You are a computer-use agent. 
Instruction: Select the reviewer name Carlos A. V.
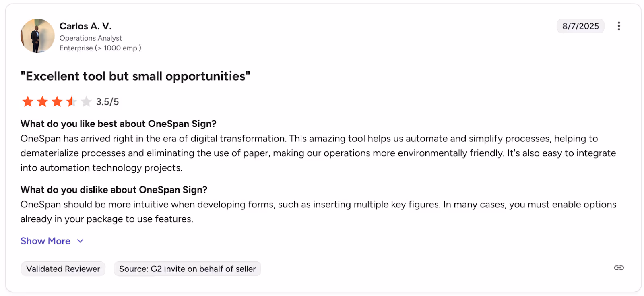coord(85,26)
